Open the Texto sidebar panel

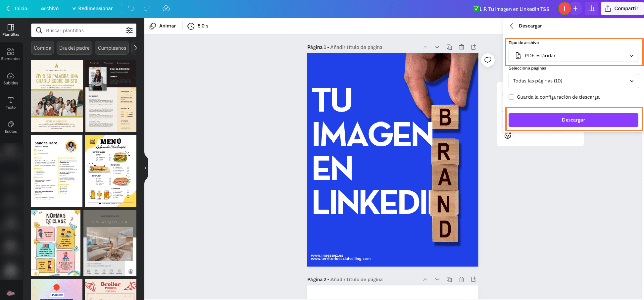pos(11,103)
